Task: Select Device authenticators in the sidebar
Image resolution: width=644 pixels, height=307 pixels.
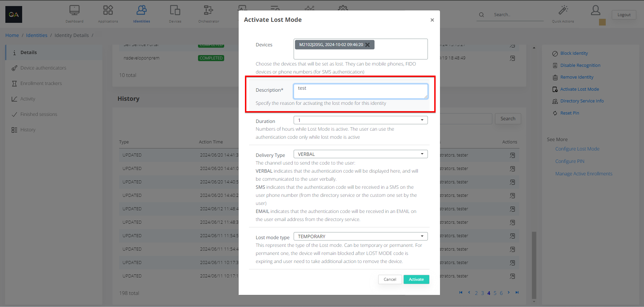Action: 43,68
